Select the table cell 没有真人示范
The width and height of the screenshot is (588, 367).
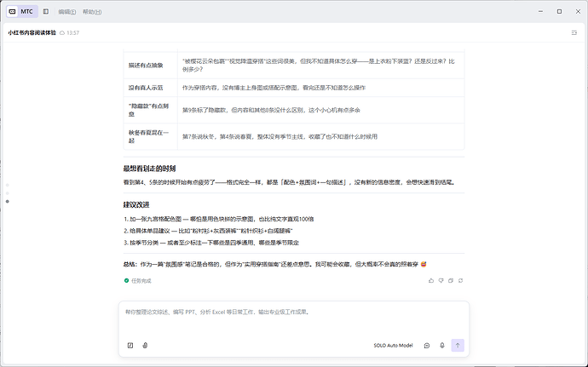tap(150, 88)
